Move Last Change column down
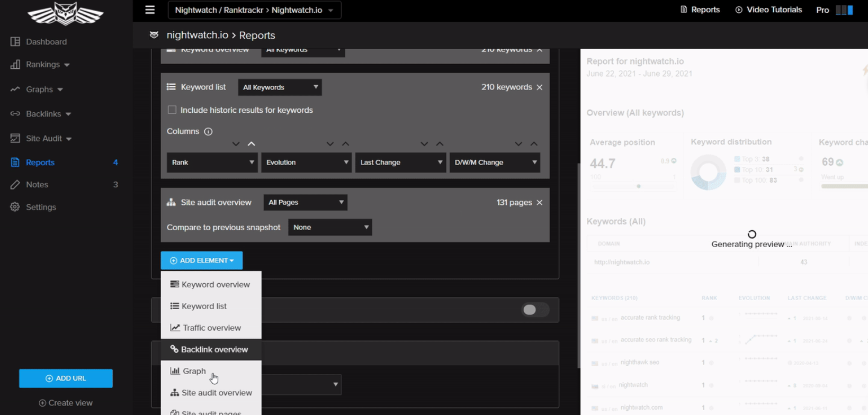 pyautogui.click(x=424, y=144)
